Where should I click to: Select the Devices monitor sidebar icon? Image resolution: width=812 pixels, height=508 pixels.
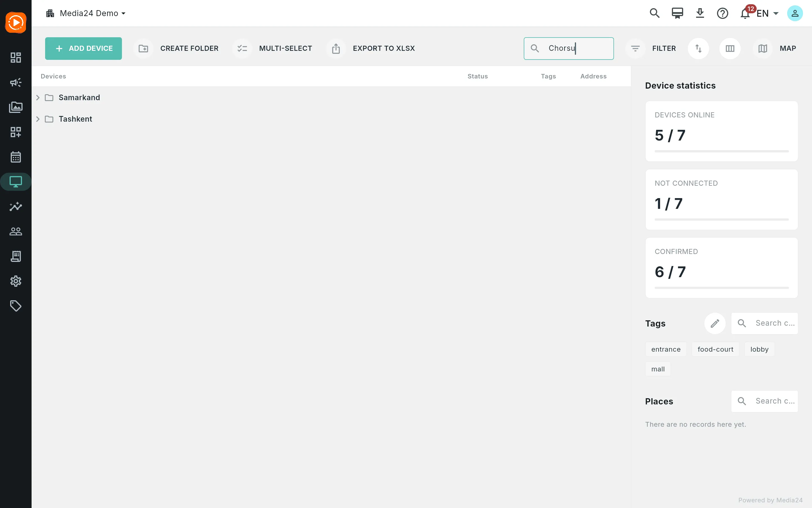[16, 182]
